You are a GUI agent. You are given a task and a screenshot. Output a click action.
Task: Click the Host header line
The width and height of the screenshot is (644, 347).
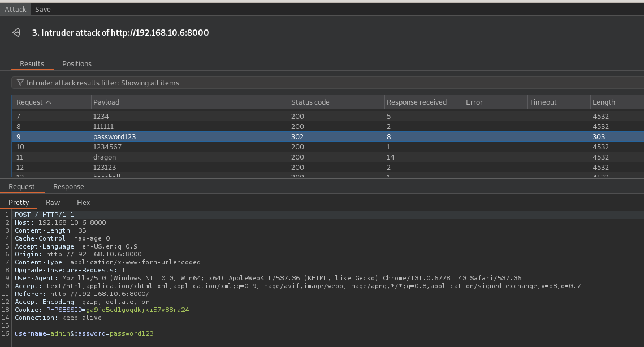click(60, 222)
